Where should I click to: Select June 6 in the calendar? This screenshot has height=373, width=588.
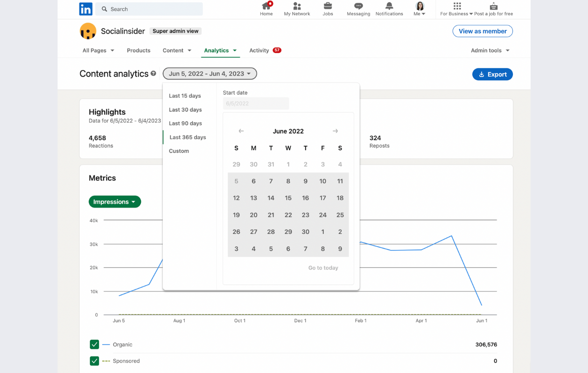pyautogui.click(x=253, y=181)
